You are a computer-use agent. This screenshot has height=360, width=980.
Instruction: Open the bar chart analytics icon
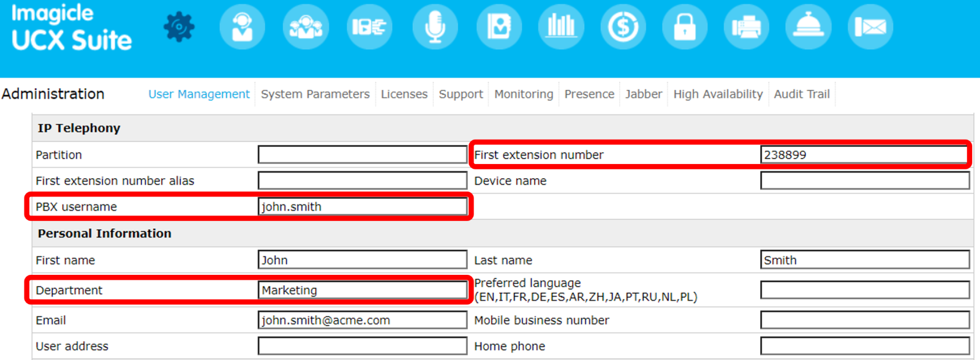click(561, 27)
